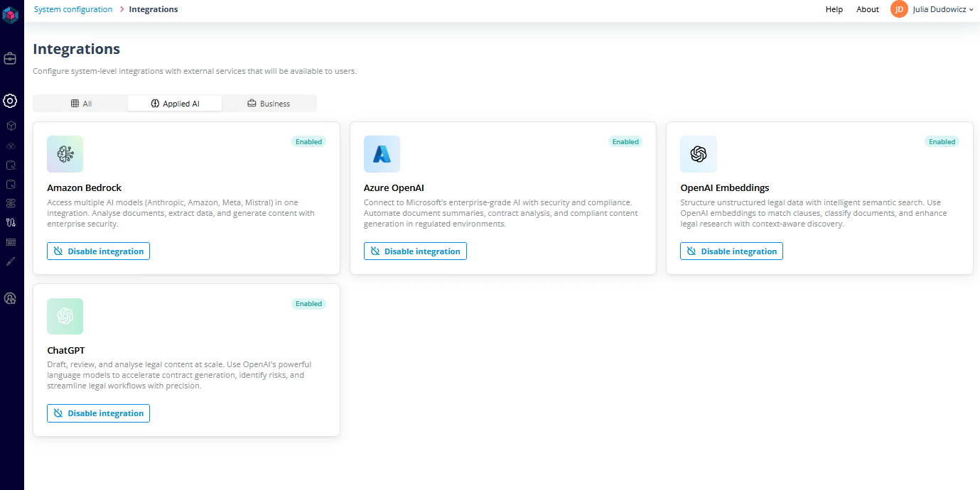This screenshot has width=980, height=490.
Task: Click the Integrations breadcrumb
Action: coord(154,9)
